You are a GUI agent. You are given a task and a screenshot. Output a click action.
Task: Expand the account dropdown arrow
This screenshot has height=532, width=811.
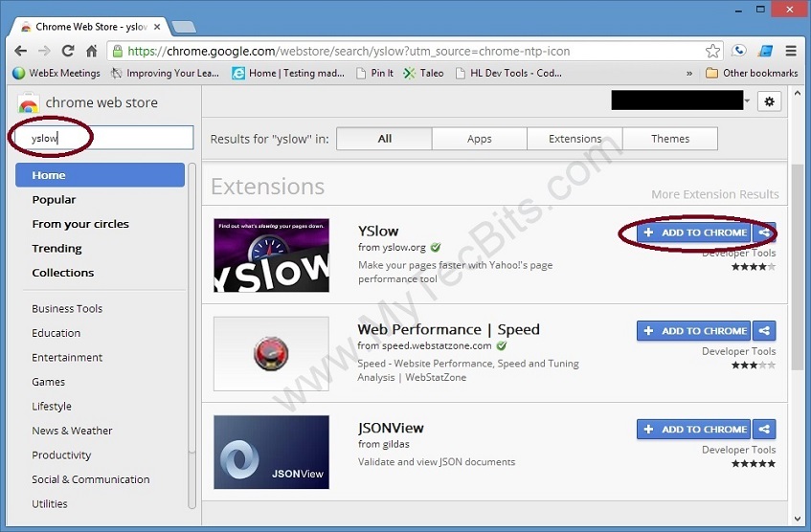pyautogui.click(x=747, y=100)
